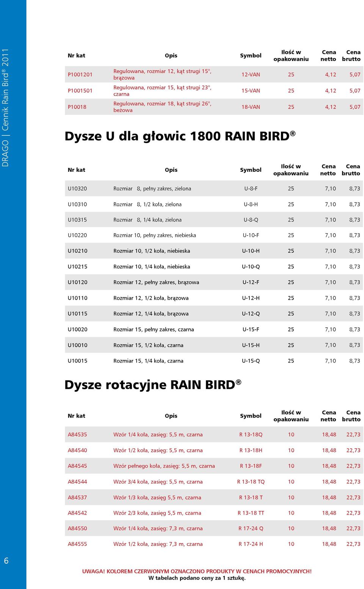Click heading Dysze rotacyjne RAIN BIRD
The image size is (364, 589).
pyautogui.click(x=153, y=385)
